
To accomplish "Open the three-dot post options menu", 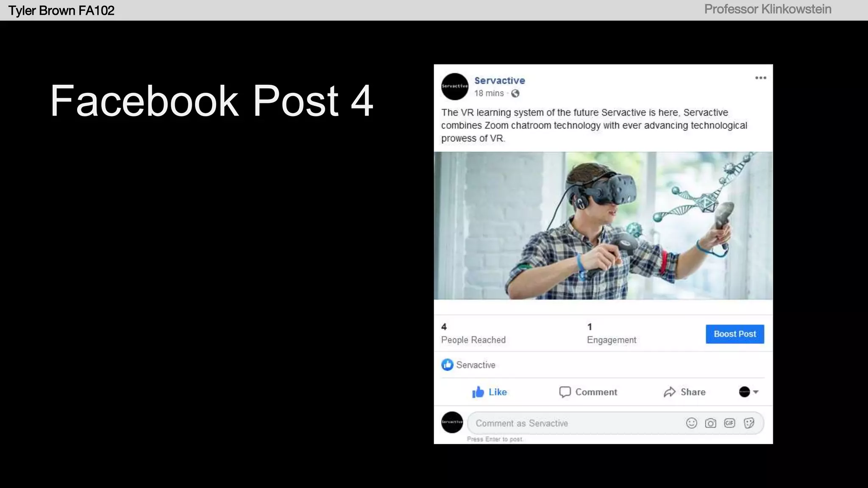I will click(760, 78).
